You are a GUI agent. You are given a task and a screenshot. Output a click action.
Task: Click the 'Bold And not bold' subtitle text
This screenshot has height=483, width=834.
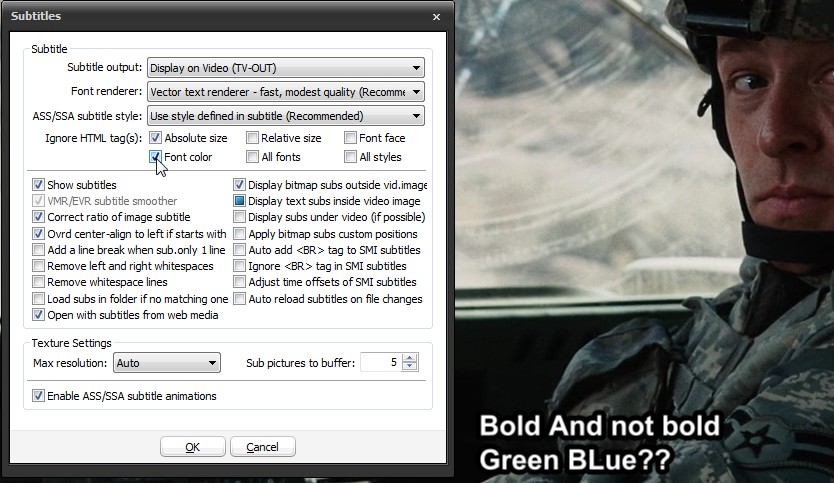(599, 426)
